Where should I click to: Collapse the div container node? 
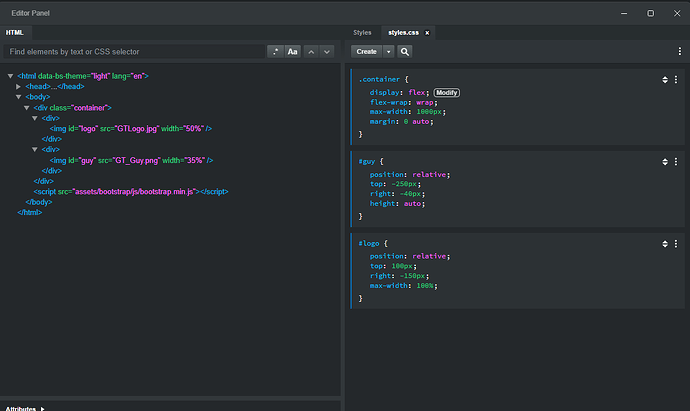pyautogui.click(x=26, y=108)
